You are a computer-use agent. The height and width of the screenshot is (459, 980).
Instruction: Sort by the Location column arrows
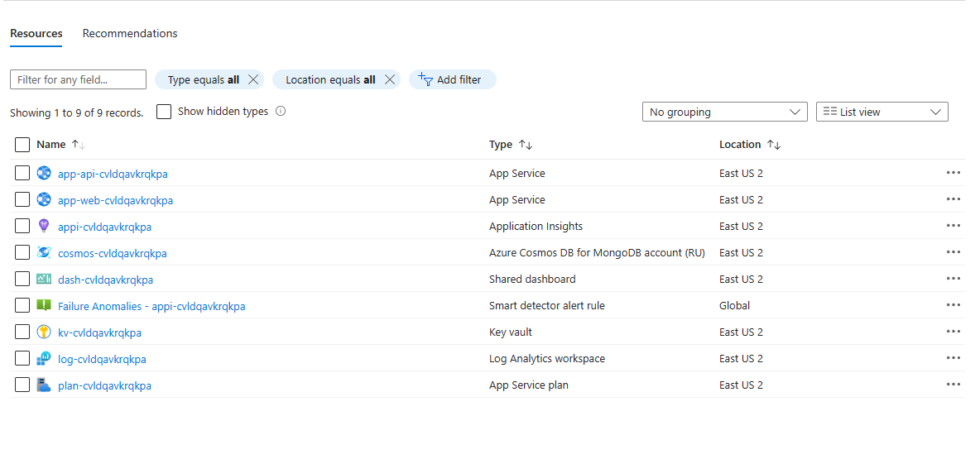(x=774, y=144)
